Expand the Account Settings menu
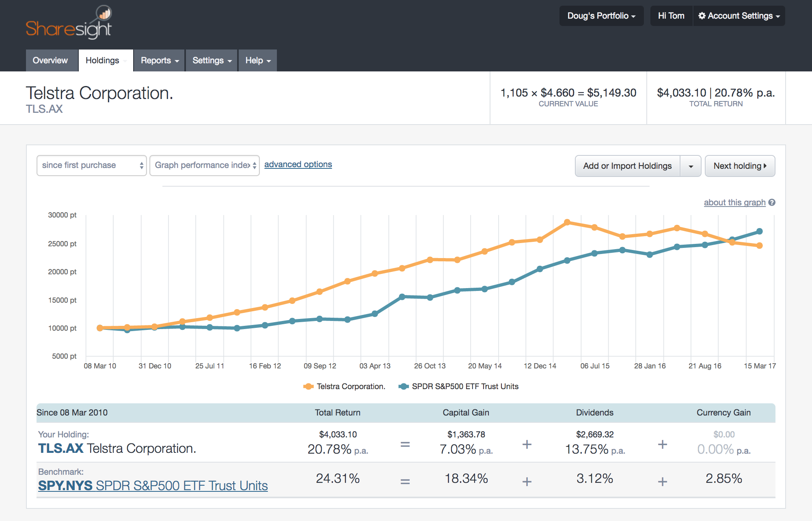The width and height of the screenshot is (812, 521). 739,15
